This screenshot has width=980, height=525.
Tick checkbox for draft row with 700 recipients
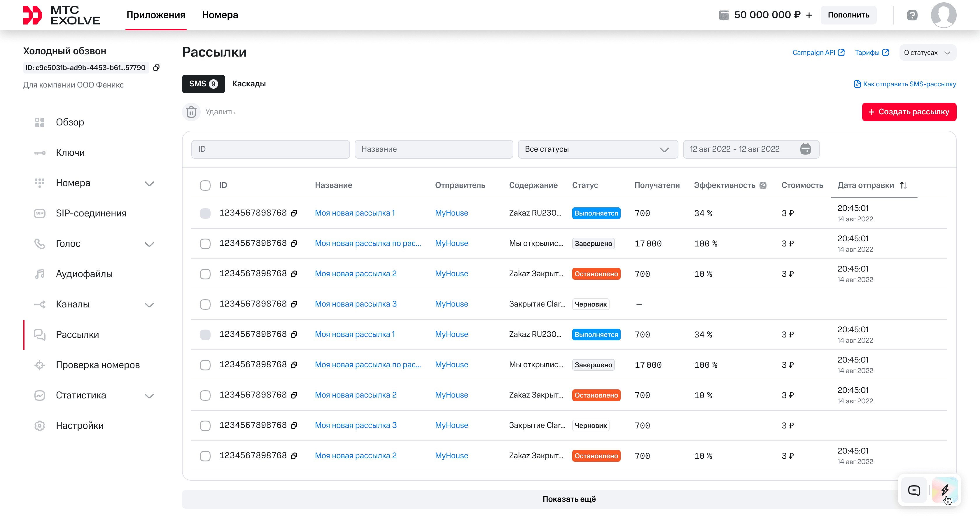[205, 425]
